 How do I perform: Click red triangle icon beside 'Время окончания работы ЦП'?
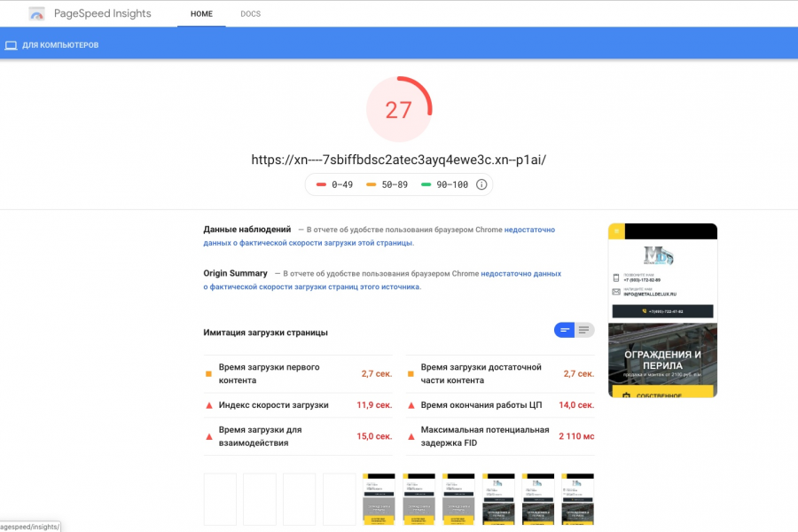(x=411, y=405)
